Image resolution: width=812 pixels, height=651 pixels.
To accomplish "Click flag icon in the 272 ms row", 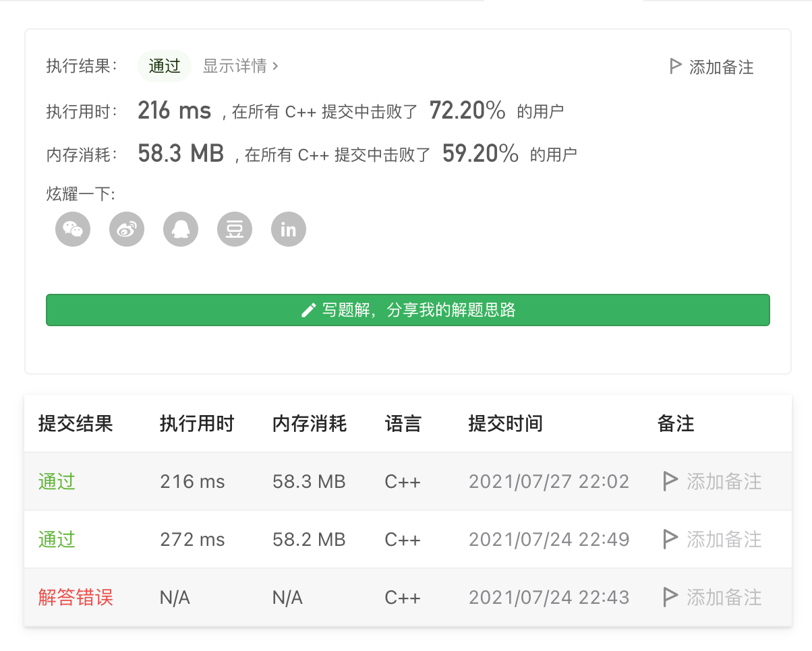I will click(670, 540).
